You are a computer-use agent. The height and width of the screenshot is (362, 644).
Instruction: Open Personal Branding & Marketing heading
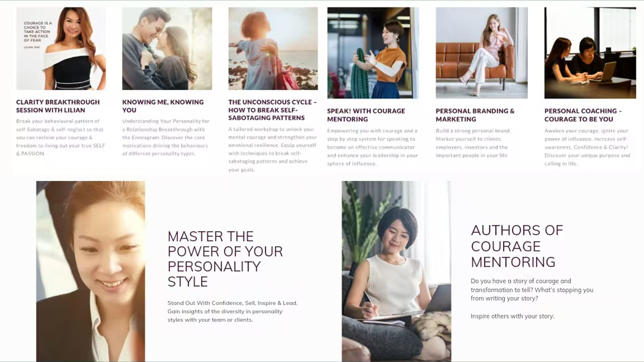click(475, 115)
